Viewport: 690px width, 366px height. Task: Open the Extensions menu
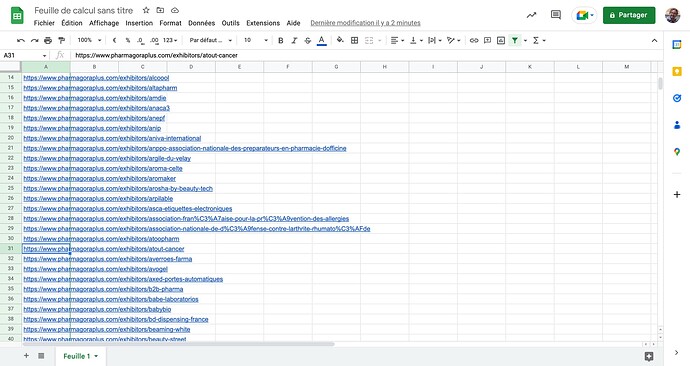(x=263, y=23)
